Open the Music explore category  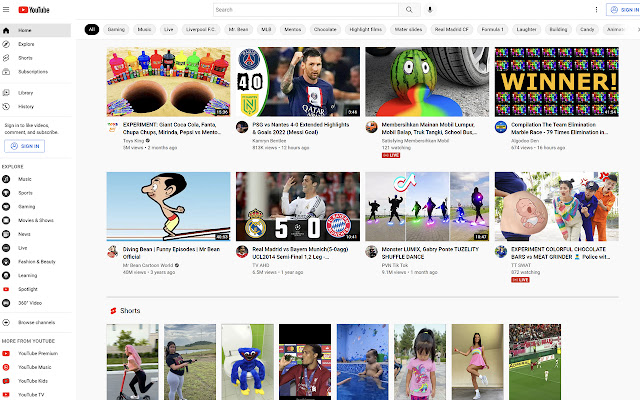click(36, 179)
